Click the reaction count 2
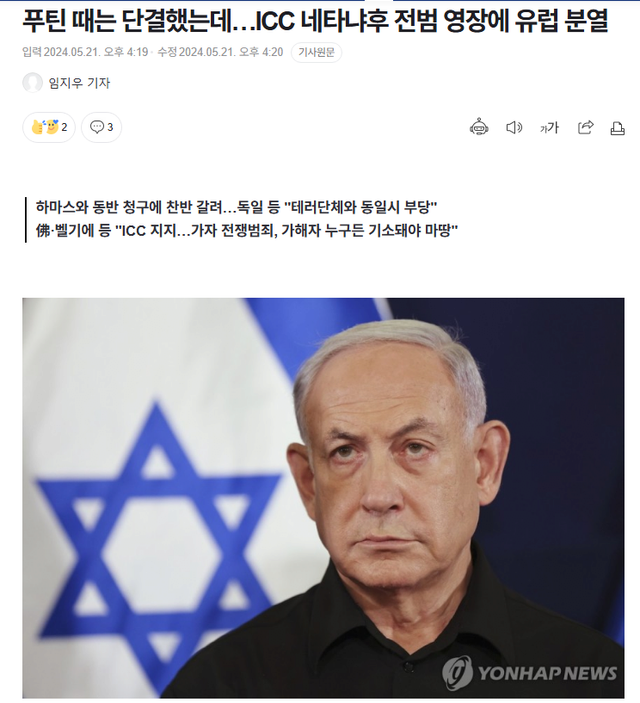 click(x=64, y=127)
